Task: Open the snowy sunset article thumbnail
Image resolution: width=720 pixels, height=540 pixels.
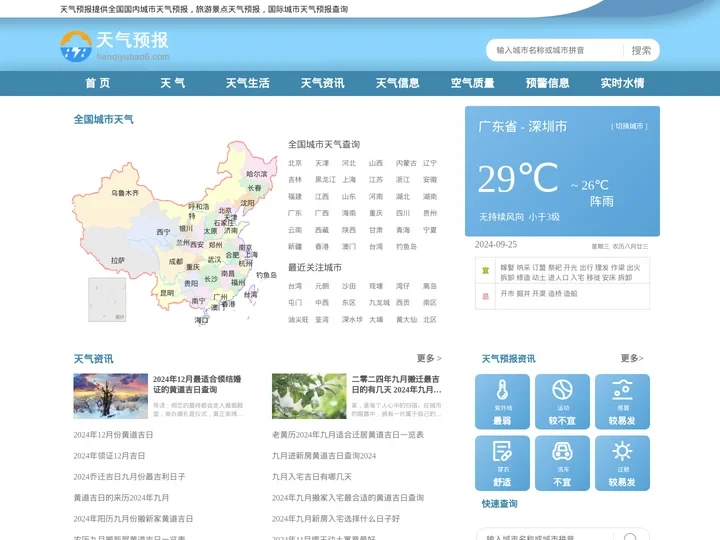Action: [111, 396]
